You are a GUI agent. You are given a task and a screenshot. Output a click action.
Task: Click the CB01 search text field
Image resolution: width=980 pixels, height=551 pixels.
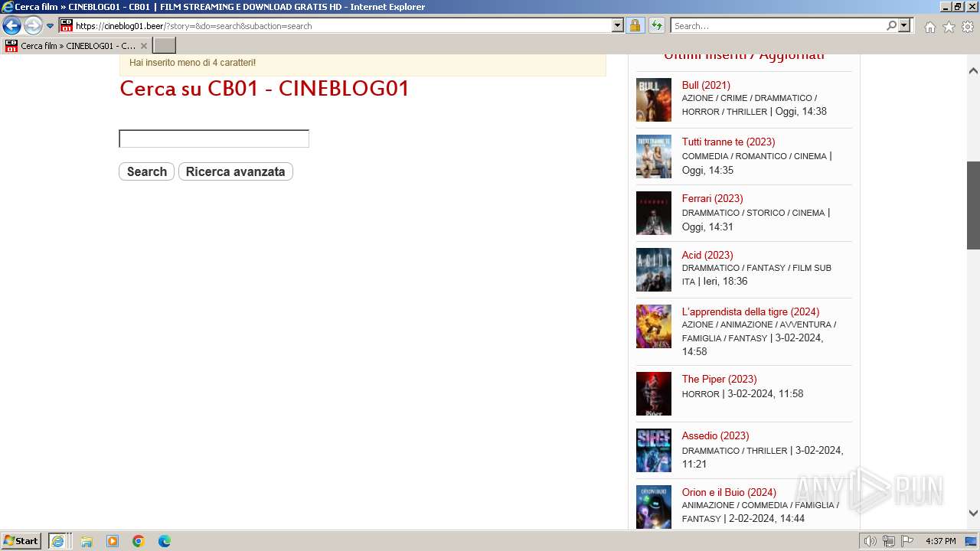tap(214, 139)
